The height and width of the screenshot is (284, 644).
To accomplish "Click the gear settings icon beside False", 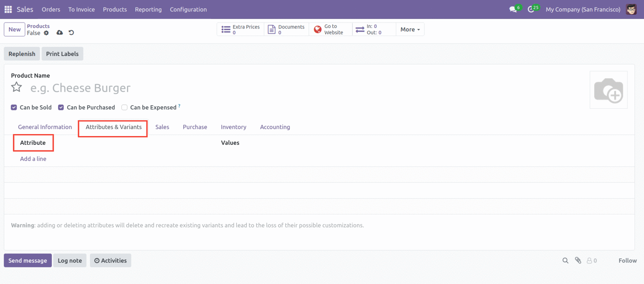I will 46,33.
